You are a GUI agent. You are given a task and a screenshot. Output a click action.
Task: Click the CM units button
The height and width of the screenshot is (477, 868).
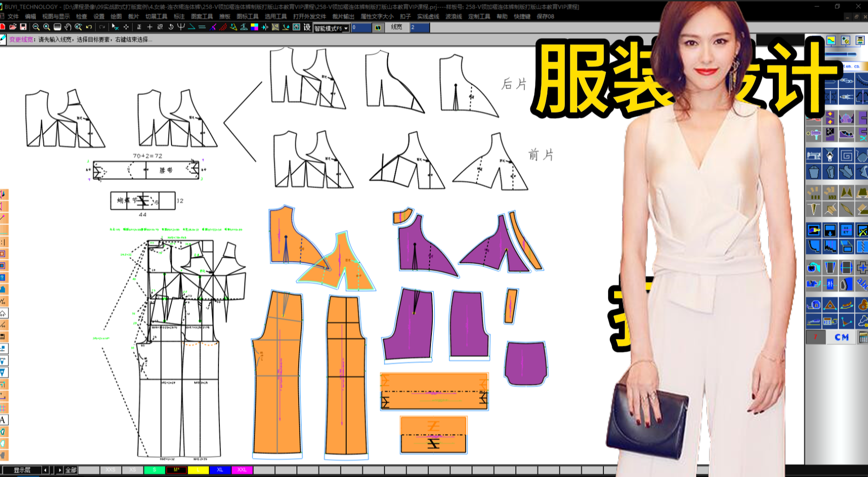[x=841, y=337]
